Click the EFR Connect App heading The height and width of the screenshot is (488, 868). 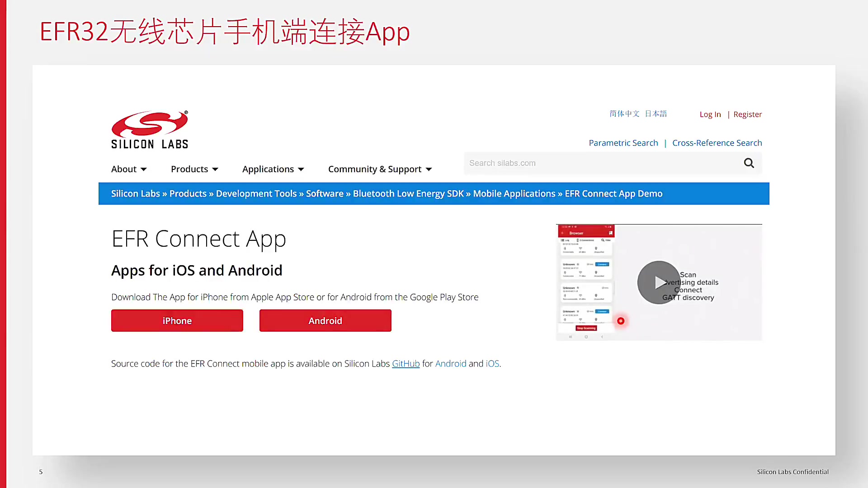coord(198,239)
